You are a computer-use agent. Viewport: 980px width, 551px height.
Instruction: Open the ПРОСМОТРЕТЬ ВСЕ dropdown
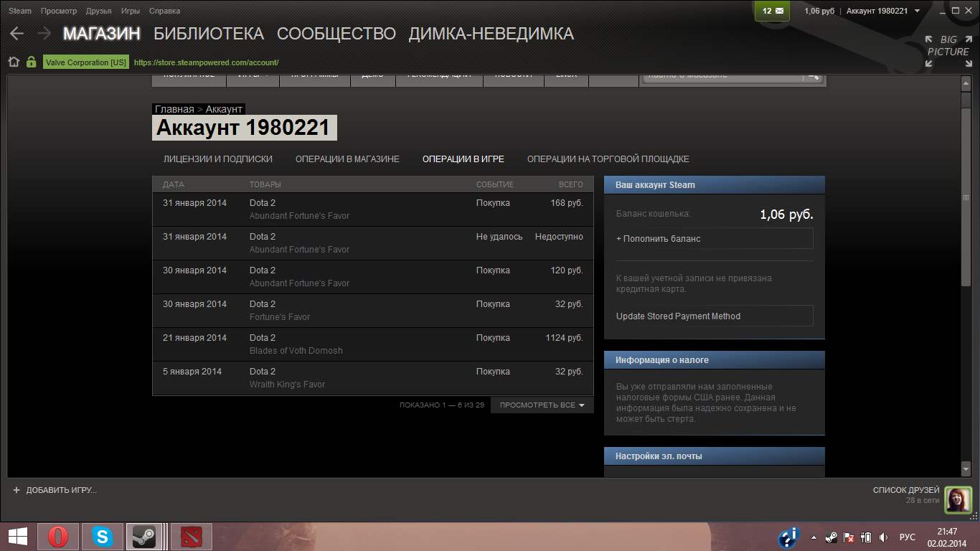(542, 405)
